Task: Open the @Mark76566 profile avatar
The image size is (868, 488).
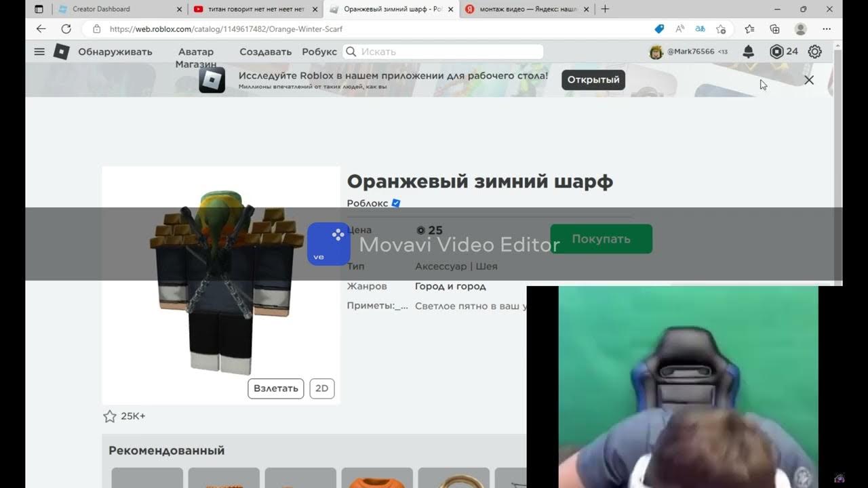Action: click(x=656, y=52)
